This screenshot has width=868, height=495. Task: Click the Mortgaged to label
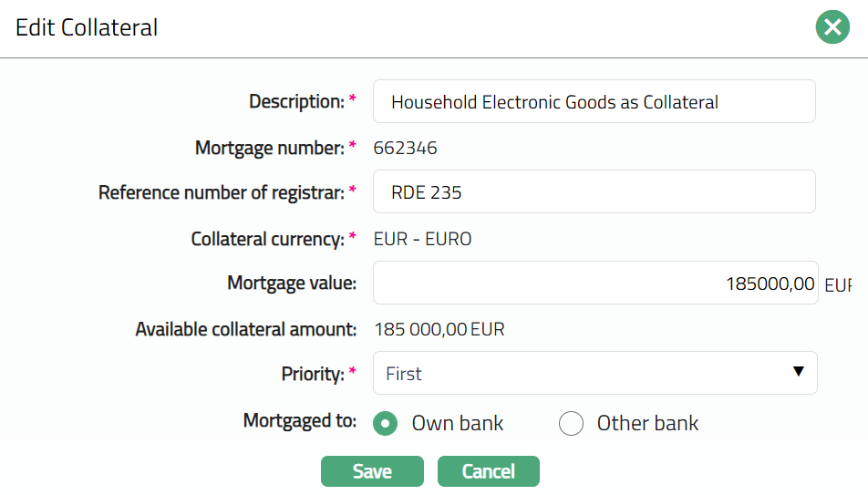[x=299, y=420]
